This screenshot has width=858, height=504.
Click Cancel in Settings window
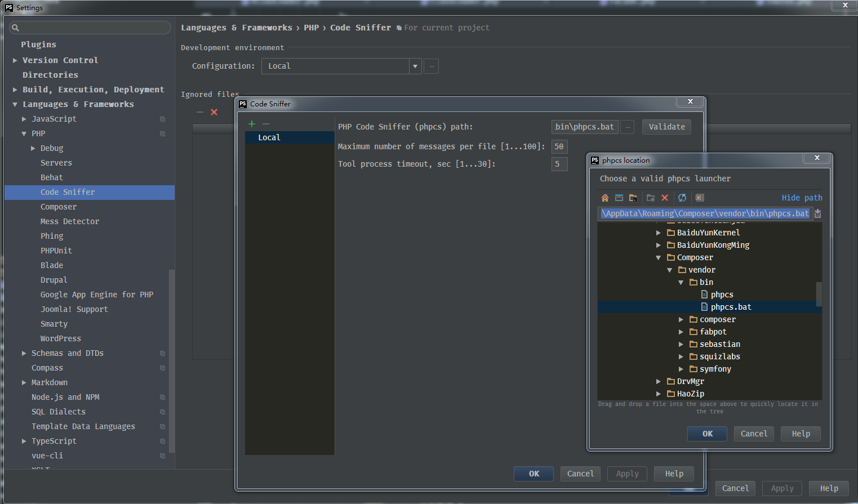(x=735, y=488)
